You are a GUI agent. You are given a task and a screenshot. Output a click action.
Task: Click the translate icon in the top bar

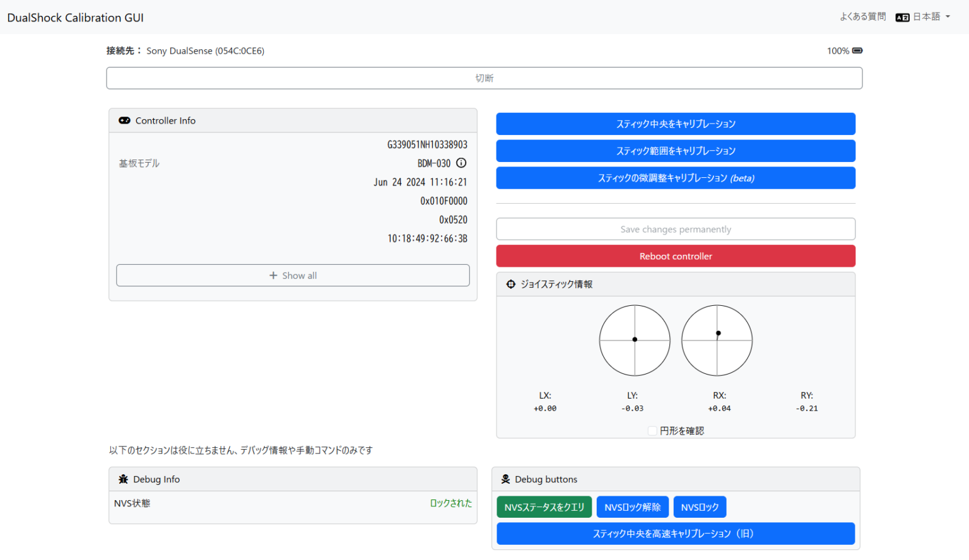coord(902,17)
